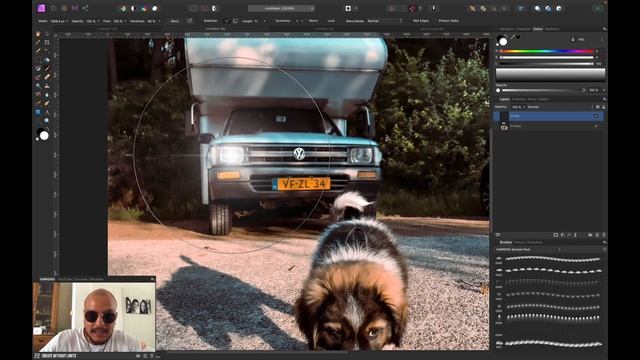
Task: Toggle the pressure controller icon beside More
Action: [189, 21]
